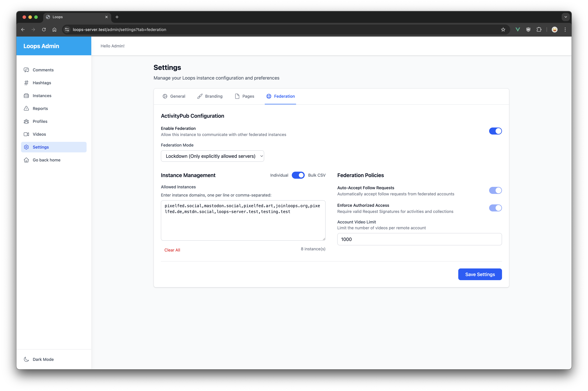Switch to the Pages tab
This screenshot has width=588, height=391.
(x=244, y=96)
